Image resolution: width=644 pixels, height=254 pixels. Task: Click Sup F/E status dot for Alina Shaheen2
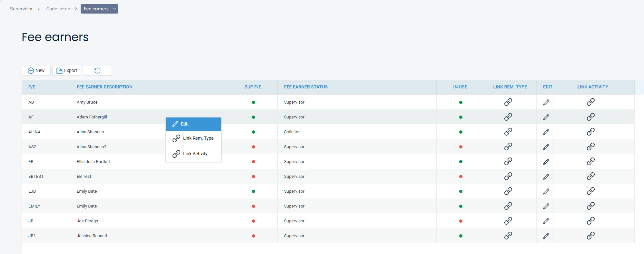(253, 147)
